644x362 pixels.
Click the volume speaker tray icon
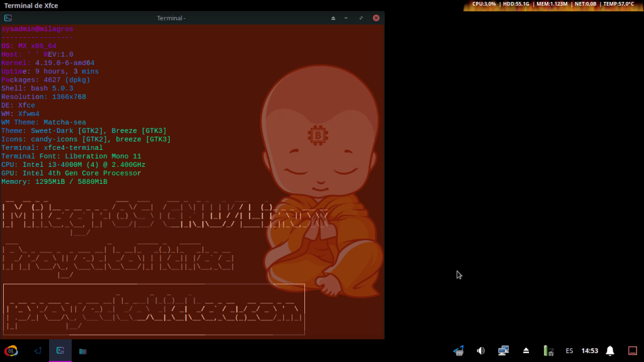tap(480, 351)
